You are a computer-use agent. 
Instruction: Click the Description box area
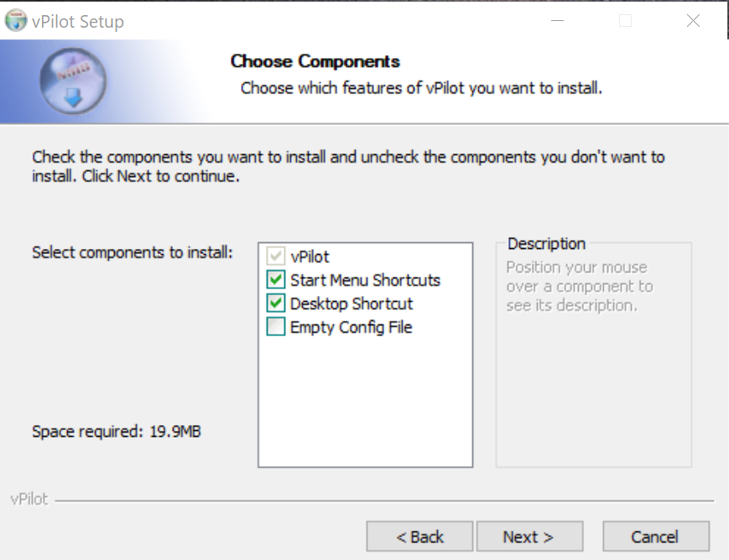(593, 377)
